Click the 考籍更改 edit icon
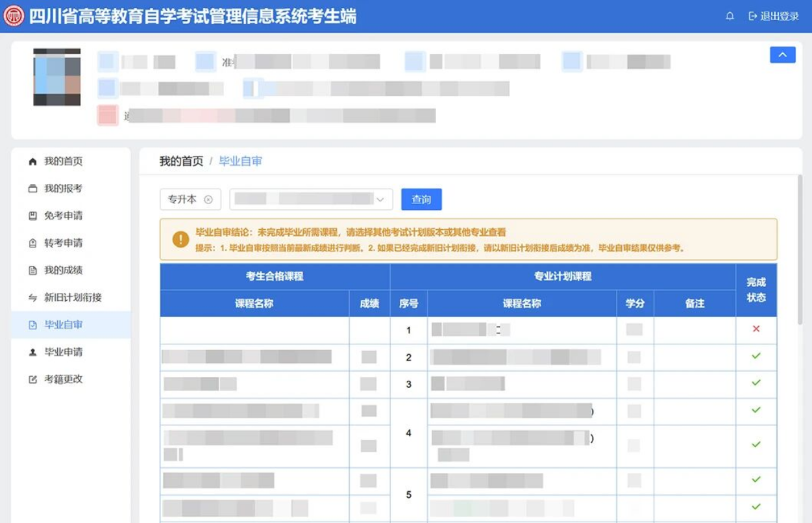Screen dimensions: 812x523 [x=31, y=379]
